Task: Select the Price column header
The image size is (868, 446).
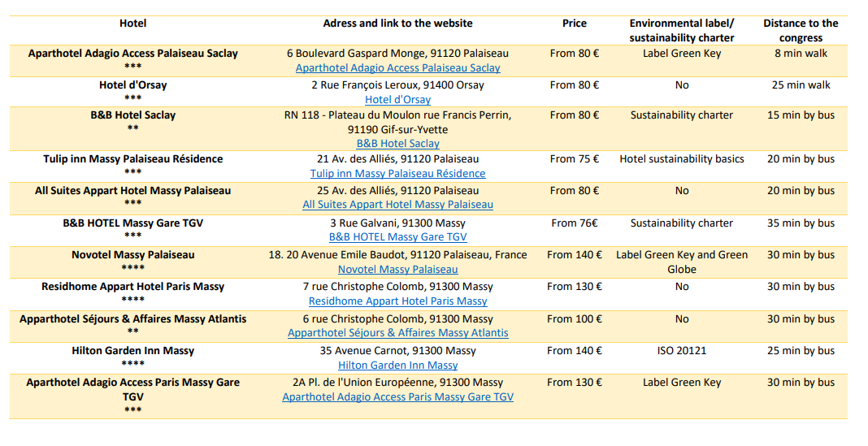Action: coord(574,24)
